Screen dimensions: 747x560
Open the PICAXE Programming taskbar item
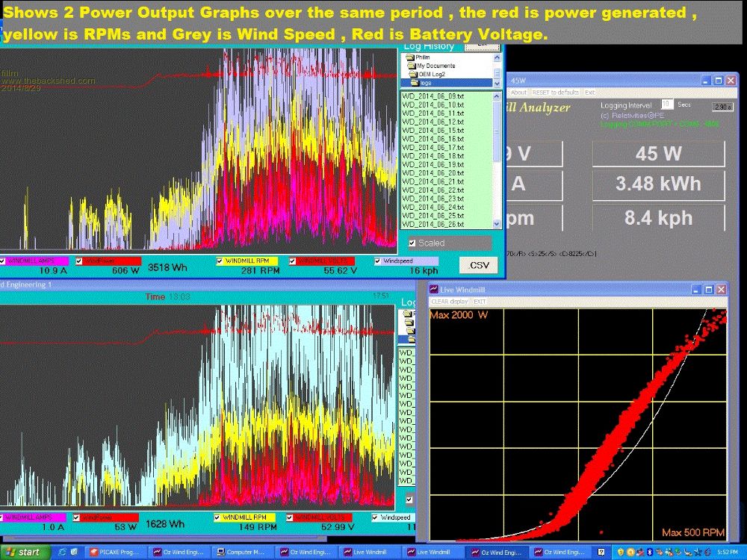(x=117, y=553)
